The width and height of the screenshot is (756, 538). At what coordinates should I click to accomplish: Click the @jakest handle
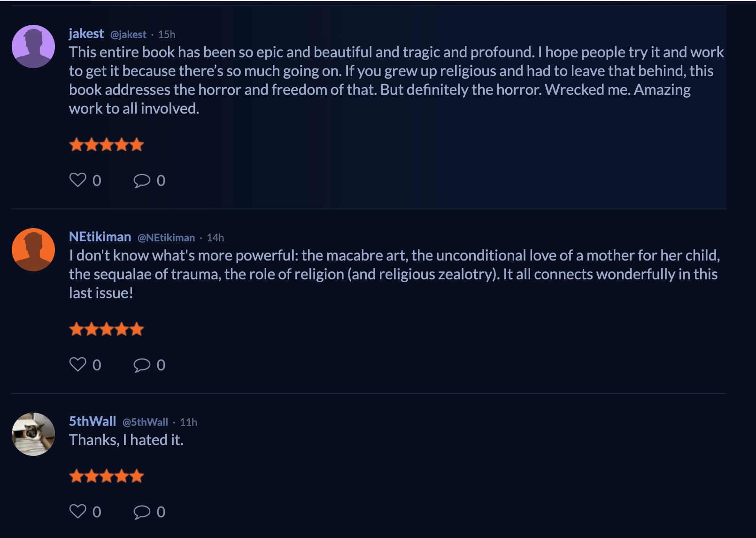point(128,35)
